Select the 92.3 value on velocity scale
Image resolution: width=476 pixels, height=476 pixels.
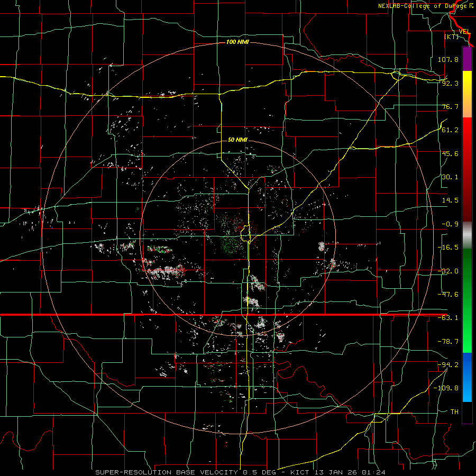450,83
